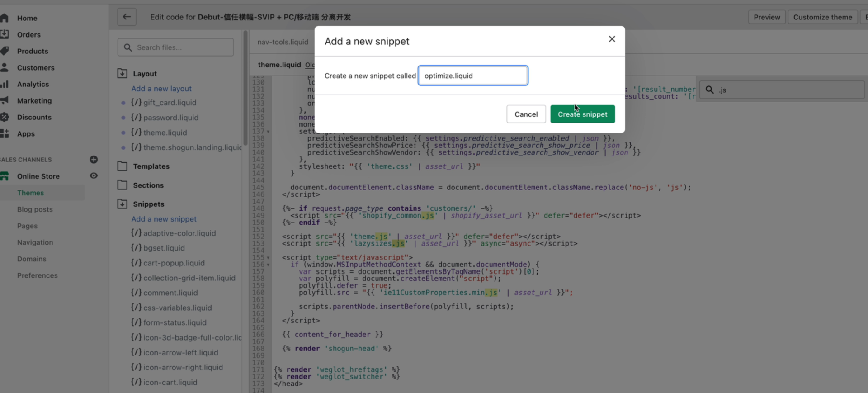
Task: Open cart-popup.liquid snippet
Action: point(174,263)
